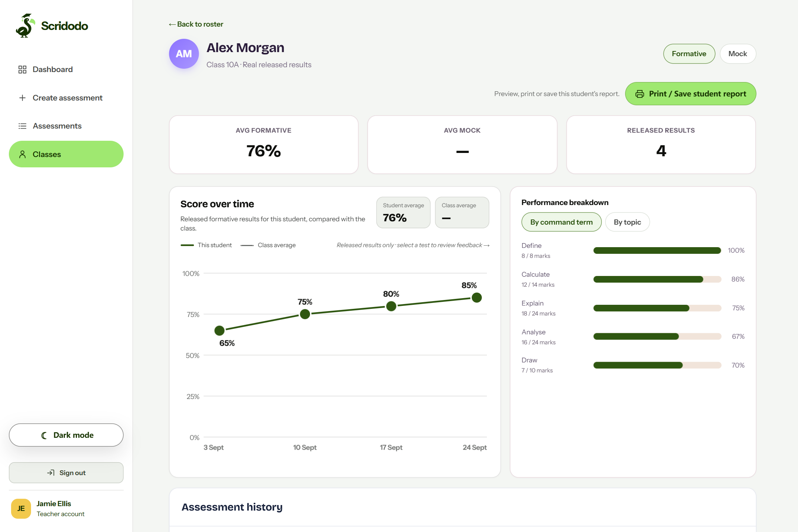798x532 pixels.
Task: Click the Explain 75% progress bar
Action: pyautogui.click(x=657, y=308)
